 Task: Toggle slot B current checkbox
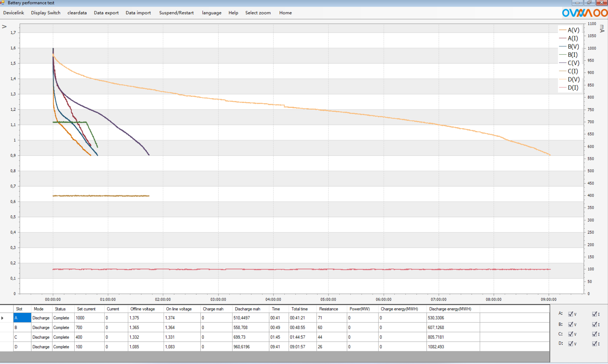(x=594, y=324)
